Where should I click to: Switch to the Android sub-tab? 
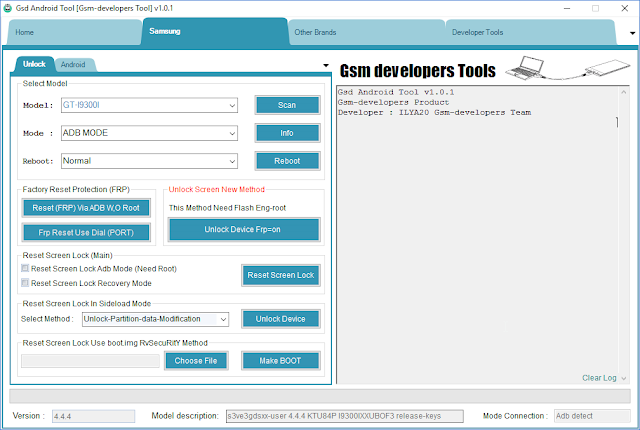(73, 64)
